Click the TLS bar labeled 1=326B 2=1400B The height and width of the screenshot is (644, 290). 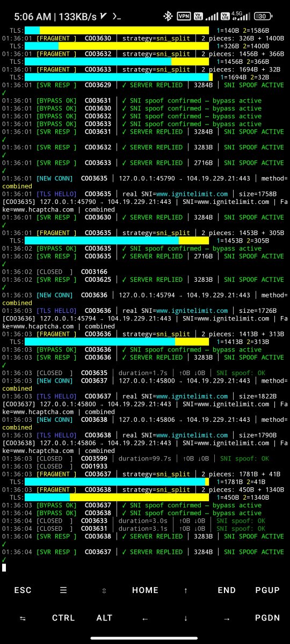point(117,46)
